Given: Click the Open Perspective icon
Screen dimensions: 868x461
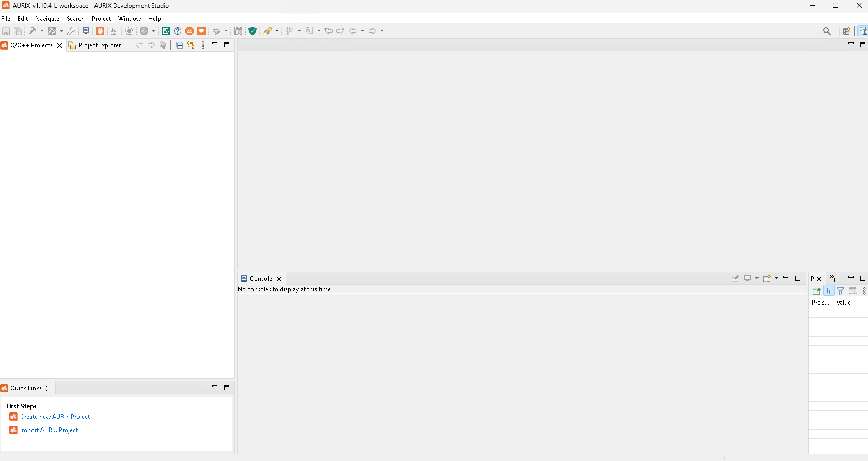Looking at the screenshot, I should [847, 31].
